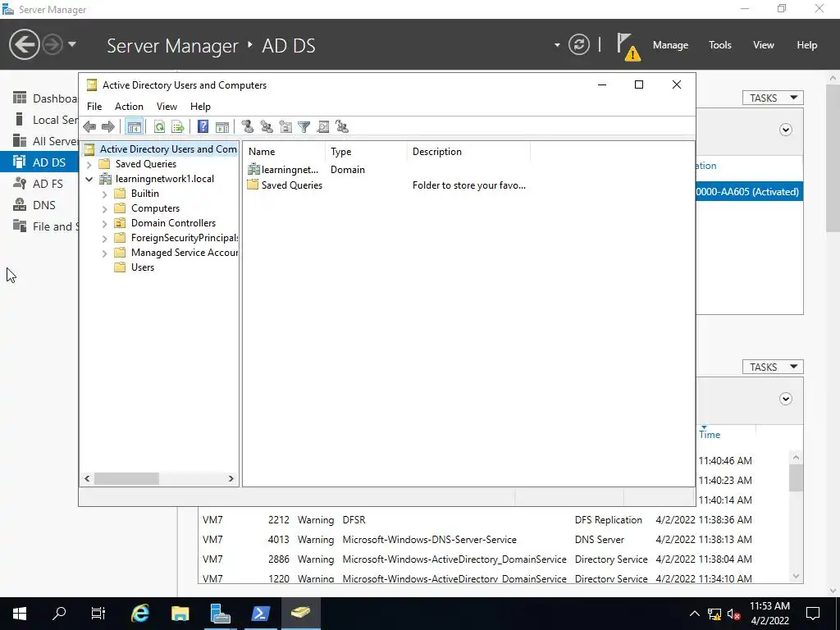Click Find objects toolbar icon
This screenshot has width=840, height=630.
tap(323, 127)
